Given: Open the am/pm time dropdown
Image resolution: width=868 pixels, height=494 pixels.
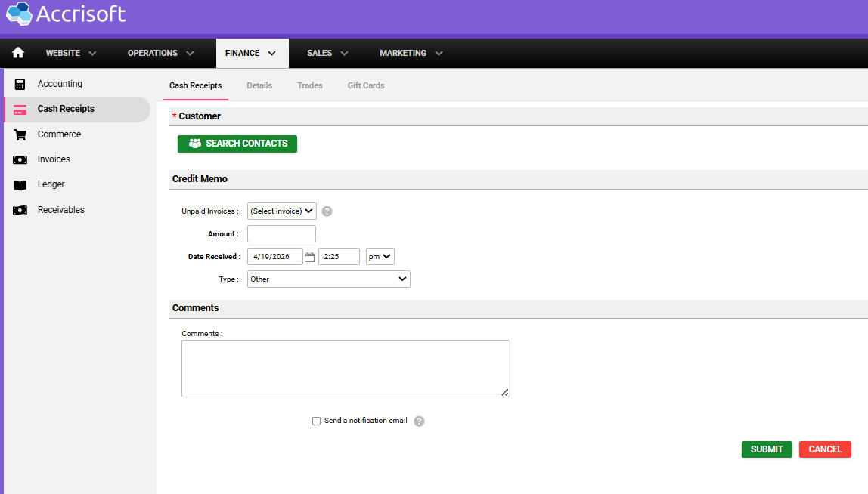Looking at the screenshot, I should point(380,257).
